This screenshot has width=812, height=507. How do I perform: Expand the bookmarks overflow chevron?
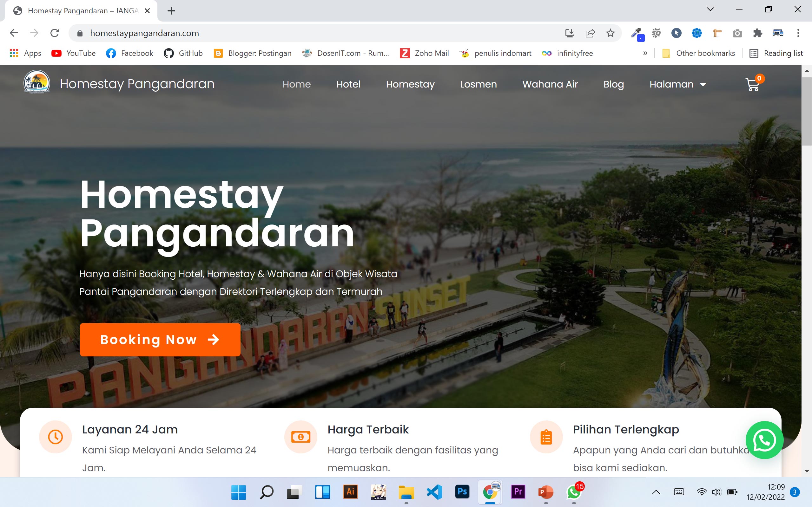pyautogui.click(x=645, y=53)
